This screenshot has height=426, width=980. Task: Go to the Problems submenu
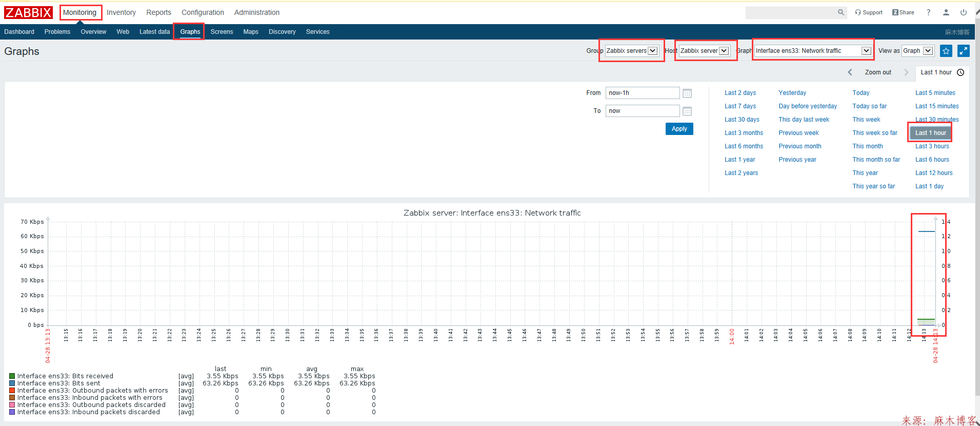[57, 32]
